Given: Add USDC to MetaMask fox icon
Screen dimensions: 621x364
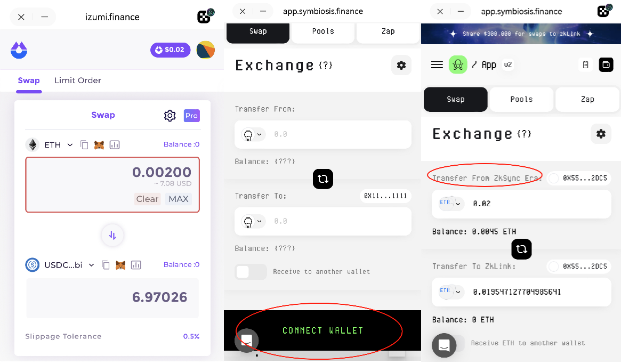Looking at the screenshot, I should pyautogui.click(x=120, y=265).
